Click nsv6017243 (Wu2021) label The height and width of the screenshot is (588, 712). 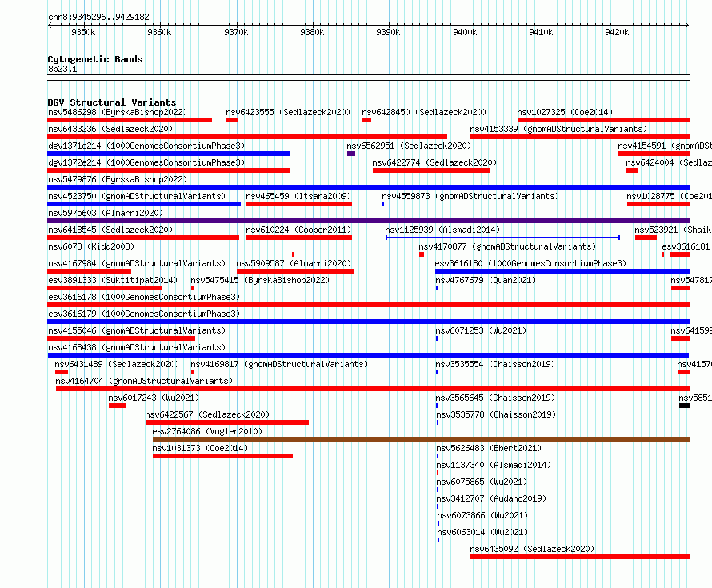(154, 398)
